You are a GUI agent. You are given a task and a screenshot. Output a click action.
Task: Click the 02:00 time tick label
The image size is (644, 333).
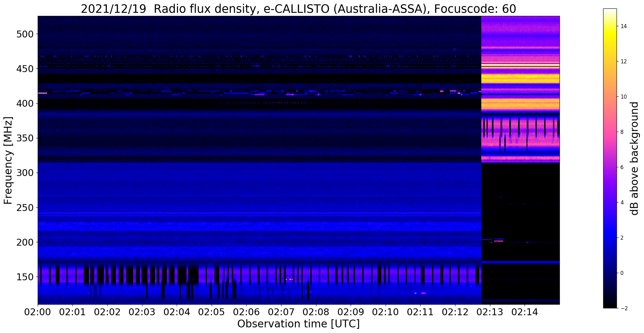pos(38,312)
